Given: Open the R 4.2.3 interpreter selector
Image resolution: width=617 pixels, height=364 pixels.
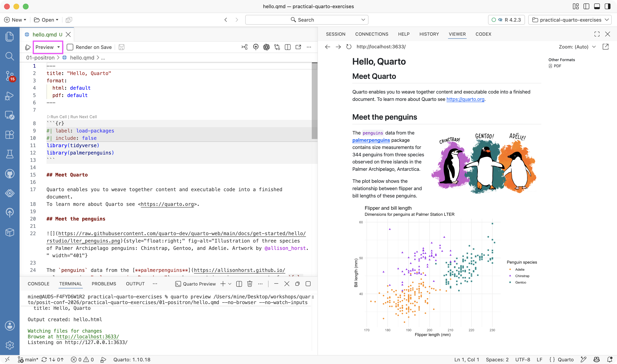Looking at the screenshot, I should (506, 20).
